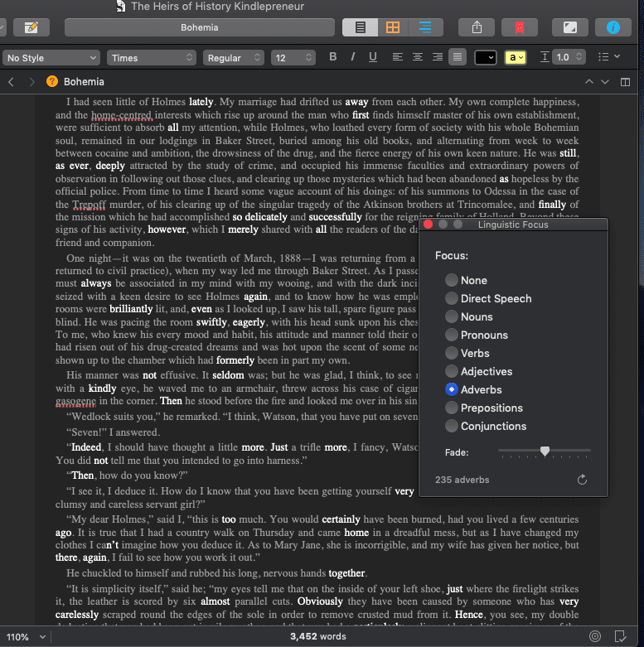Justify the text alignment
Screen dimensions: 644x647
458,57
